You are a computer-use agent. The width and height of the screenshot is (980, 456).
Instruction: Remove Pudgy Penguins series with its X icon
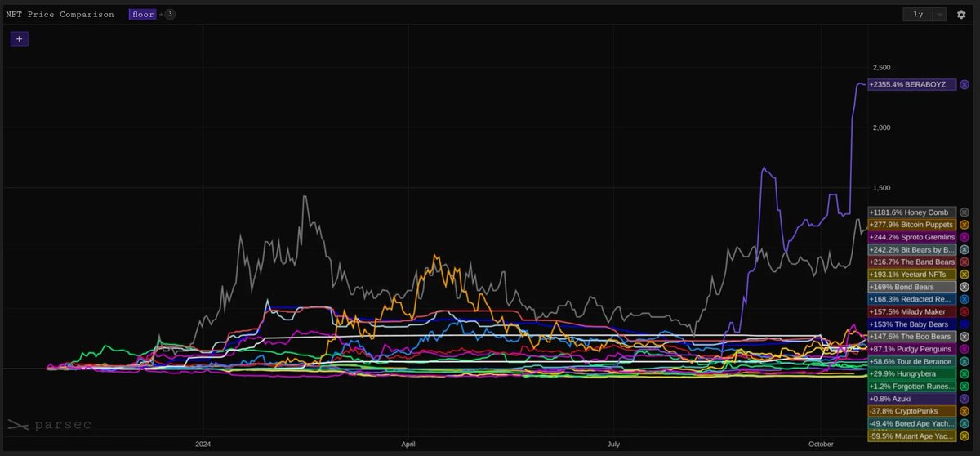[964, 349]
